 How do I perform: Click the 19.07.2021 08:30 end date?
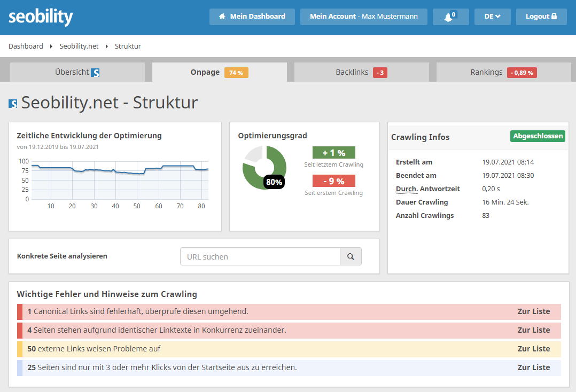[508, 176]
